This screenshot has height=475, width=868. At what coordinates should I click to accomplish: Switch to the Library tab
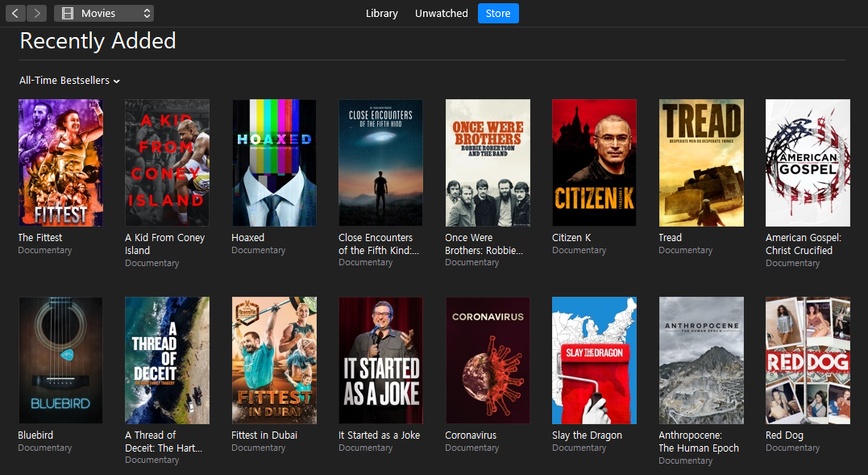[382, 13]
